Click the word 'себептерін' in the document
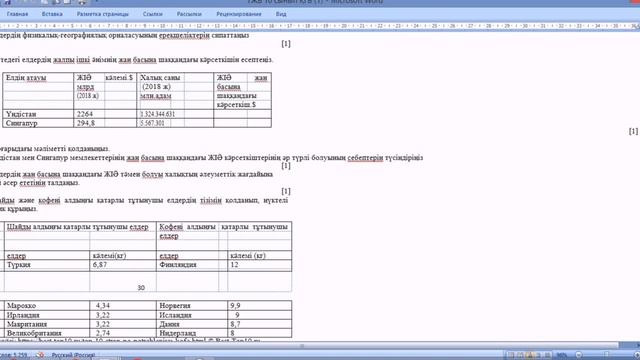Viewport: 640px width, 360px height. 365,158
